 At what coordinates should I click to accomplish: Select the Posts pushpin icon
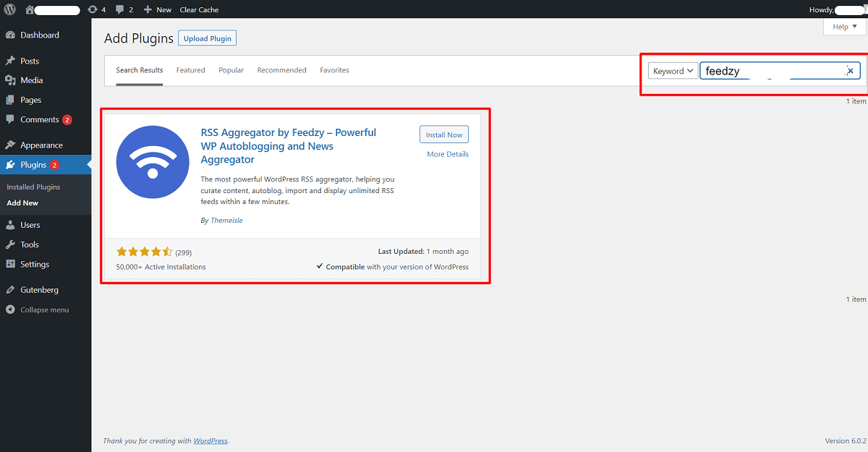tap(12, 61)
